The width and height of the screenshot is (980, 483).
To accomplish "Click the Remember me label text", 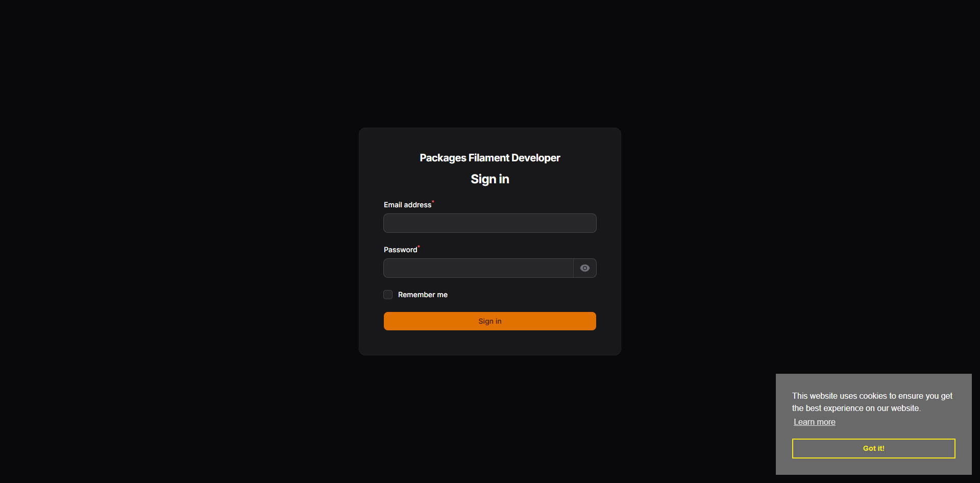I will [x=423, y=295].
